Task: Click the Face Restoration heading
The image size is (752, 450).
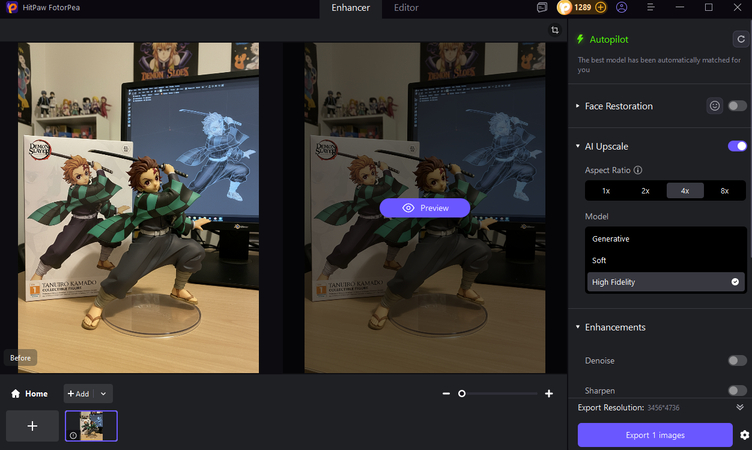Action: coord(619,106)
